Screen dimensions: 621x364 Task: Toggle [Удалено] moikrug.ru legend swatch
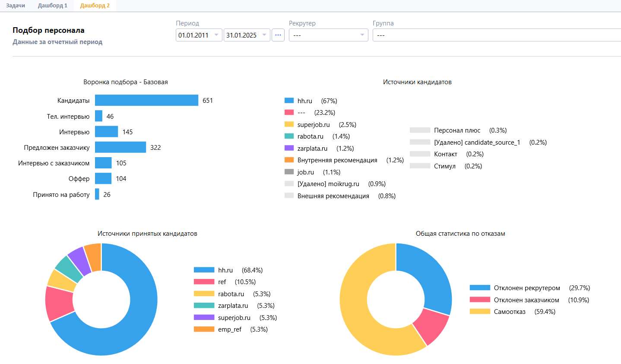pos(289,184)
